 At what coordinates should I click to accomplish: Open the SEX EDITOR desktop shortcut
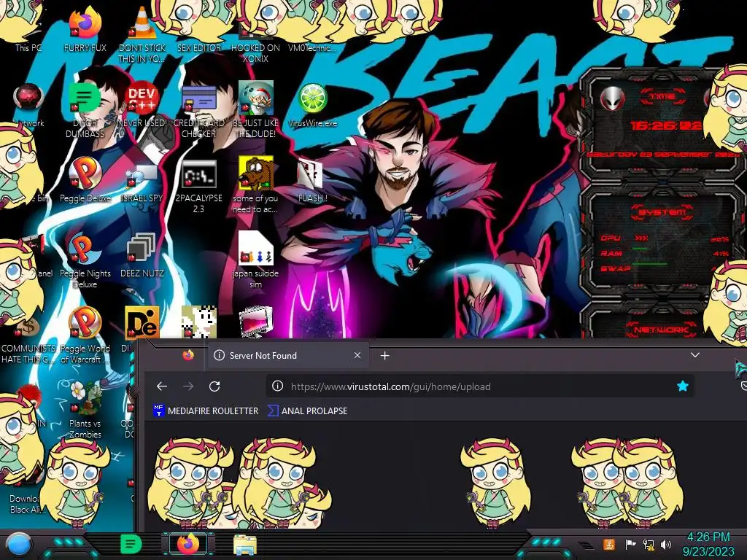198,47
